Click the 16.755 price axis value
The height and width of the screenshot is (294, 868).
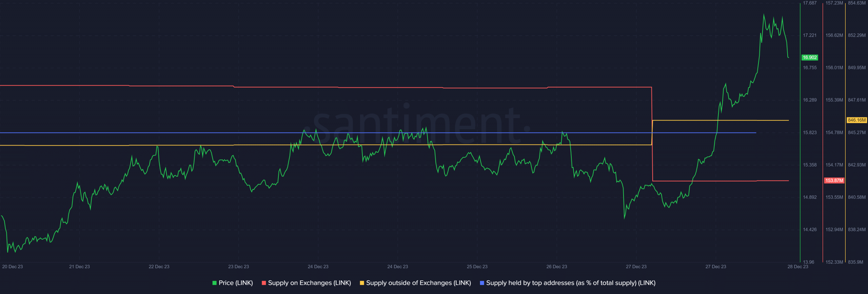tap(810, 68)
